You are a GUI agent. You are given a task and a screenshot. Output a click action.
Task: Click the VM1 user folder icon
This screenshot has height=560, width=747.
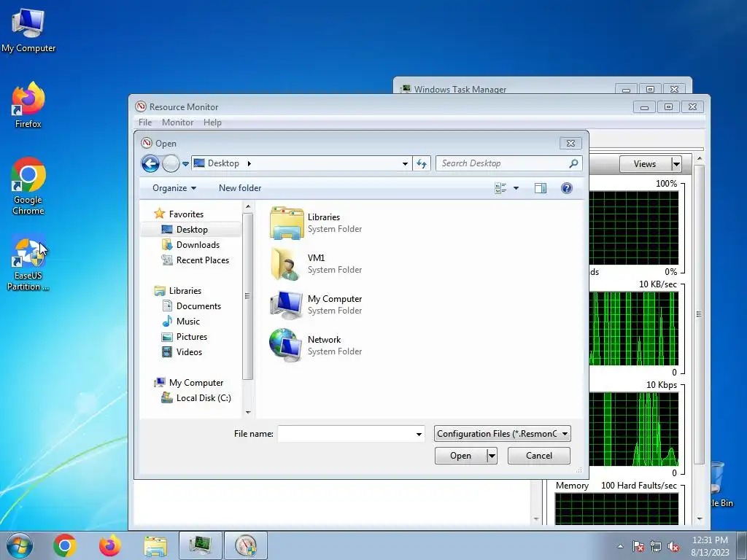pyautogui.click(x=286, y=263)
